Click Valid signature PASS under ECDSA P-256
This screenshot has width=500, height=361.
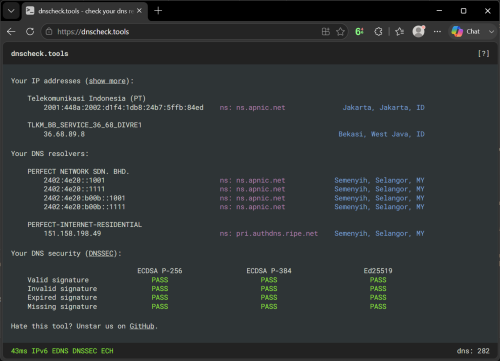[x=160, y=280]
